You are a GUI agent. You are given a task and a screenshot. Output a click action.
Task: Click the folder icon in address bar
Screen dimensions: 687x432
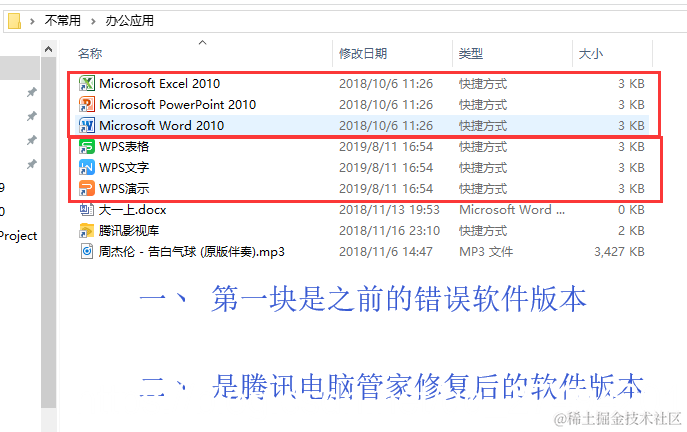14,21
